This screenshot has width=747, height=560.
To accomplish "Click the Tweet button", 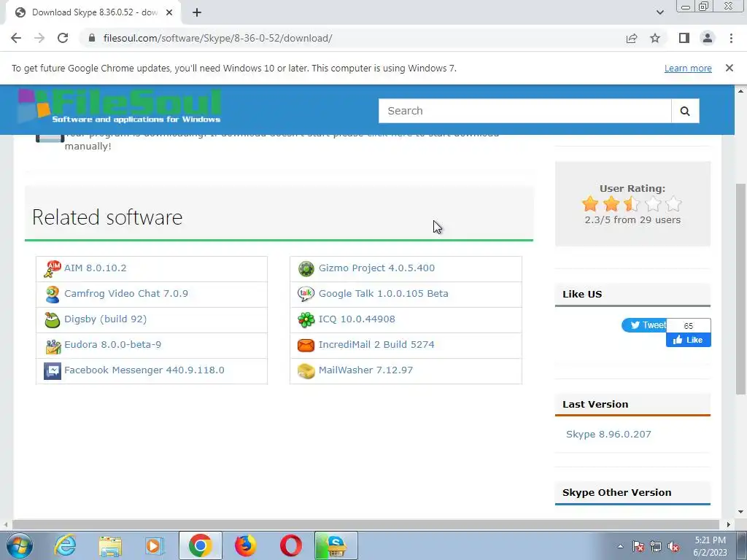I will [644, 325].
